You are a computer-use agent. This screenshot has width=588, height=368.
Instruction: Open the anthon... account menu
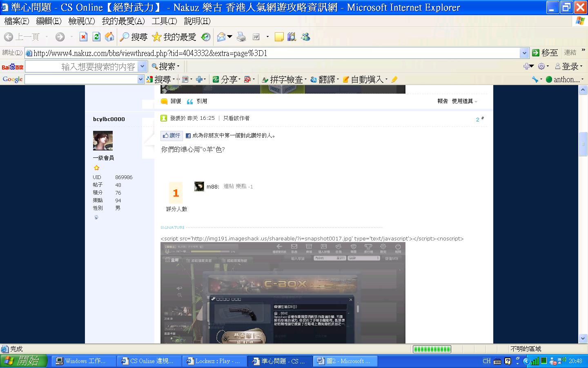point(565,79)
